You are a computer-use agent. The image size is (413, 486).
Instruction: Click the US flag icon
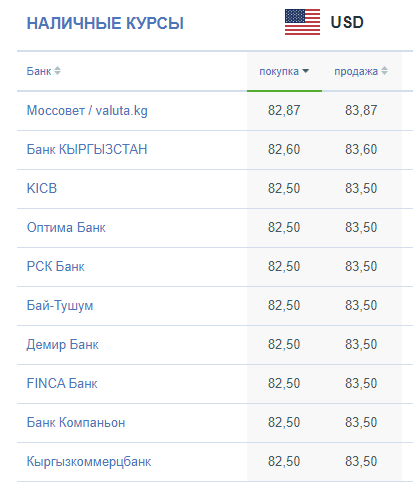click(302, 22)
